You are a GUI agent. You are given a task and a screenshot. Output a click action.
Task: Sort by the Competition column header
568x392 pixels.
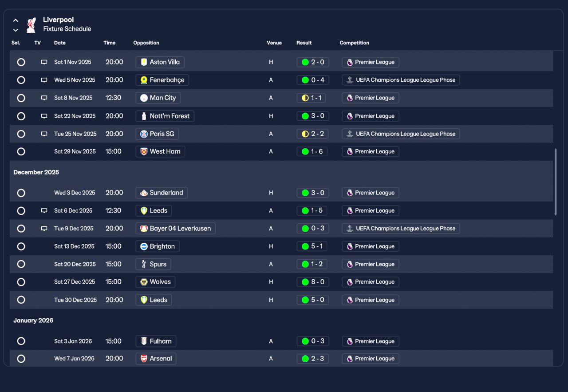click(354, 43)
